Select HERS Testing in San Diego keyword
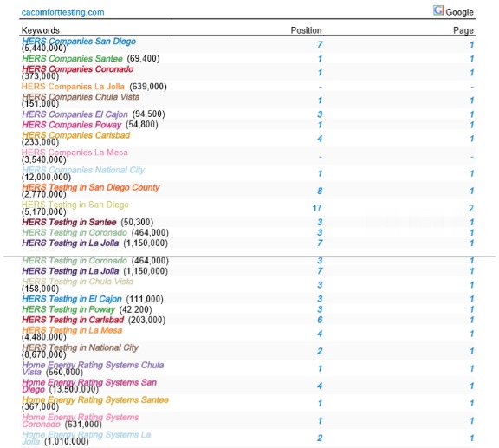This screenshot has width=499, height=448. tap(75, 205)
